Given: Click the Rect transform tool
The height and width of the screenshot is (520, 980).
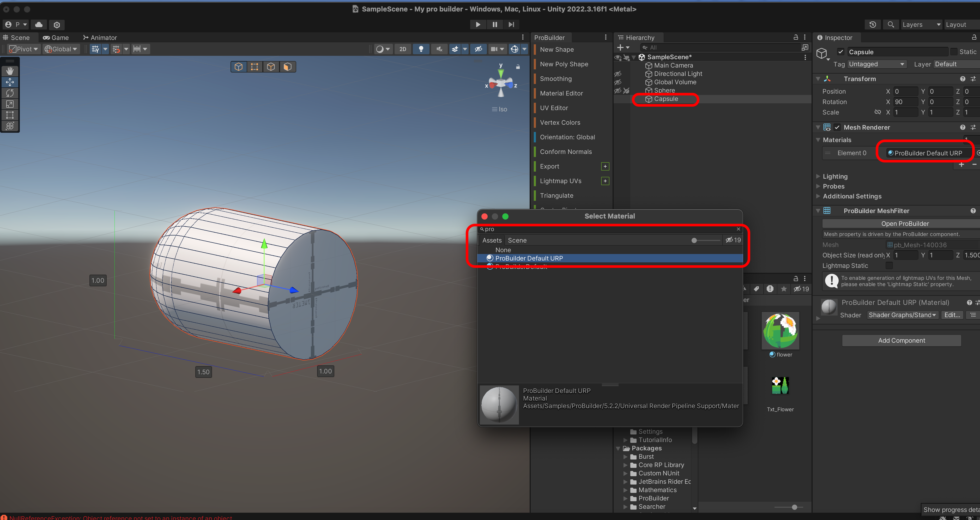Looking at the screenshot, I should (10, 115).
